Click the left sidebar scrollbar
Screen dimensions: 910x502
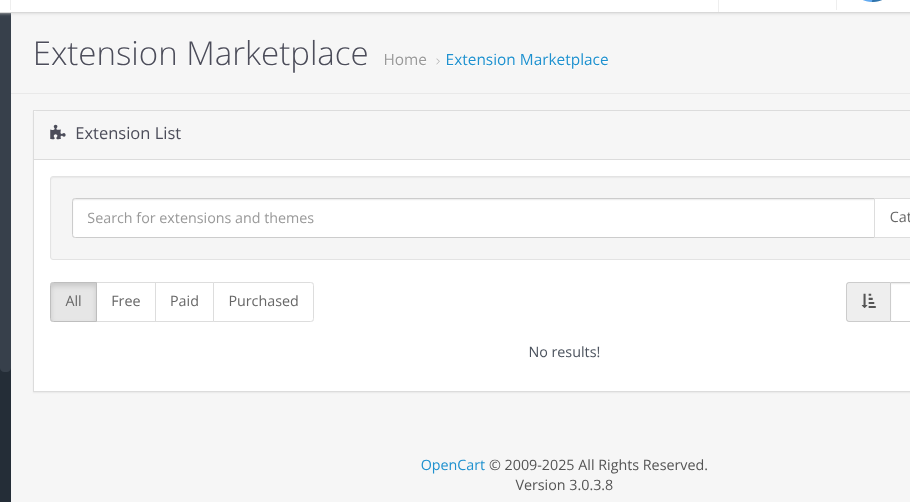[x=5, y=192]
